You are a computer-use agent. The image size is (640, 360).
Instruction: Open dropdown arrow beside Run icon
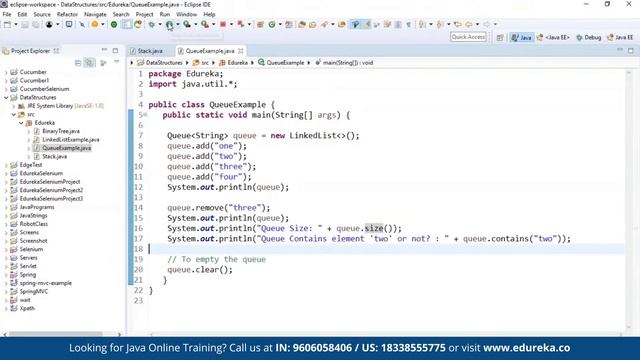(178, 24)
